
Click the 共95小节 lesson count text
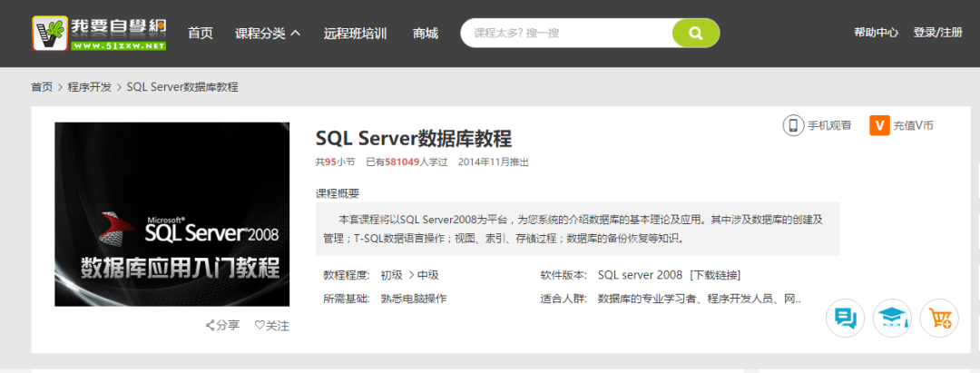(x=335, y=162)
